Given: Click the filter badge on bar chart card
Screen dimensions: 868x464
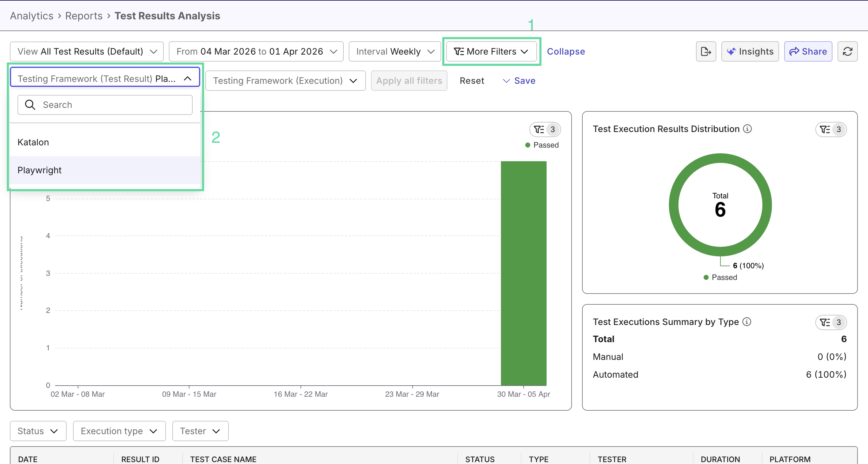Looking at the screenshot, I should 545,129.
